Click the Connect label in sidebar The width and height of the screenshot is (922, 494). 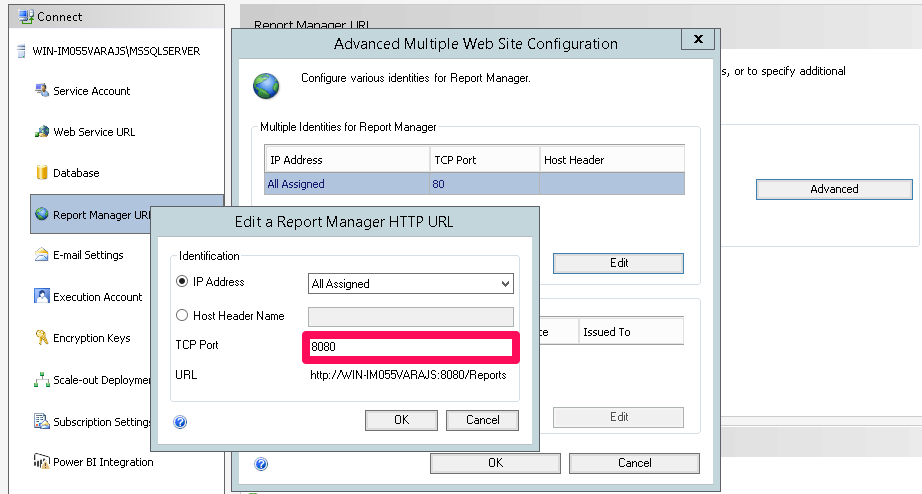coord(59,16)
